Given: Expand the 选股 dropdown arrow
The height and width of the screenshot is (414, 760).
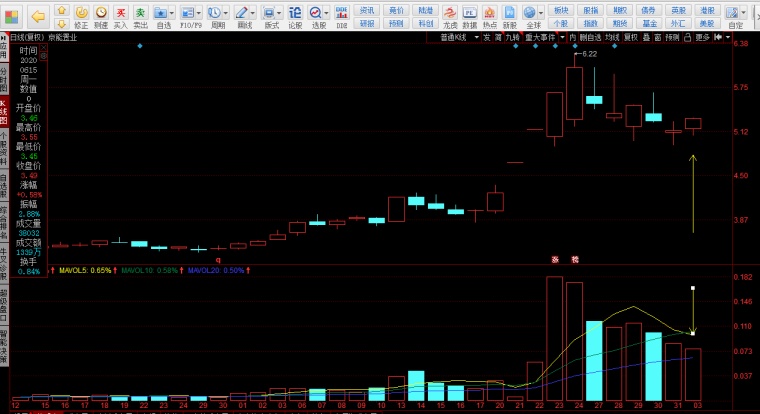Looking at the screenshot, I should coord(327,13).
